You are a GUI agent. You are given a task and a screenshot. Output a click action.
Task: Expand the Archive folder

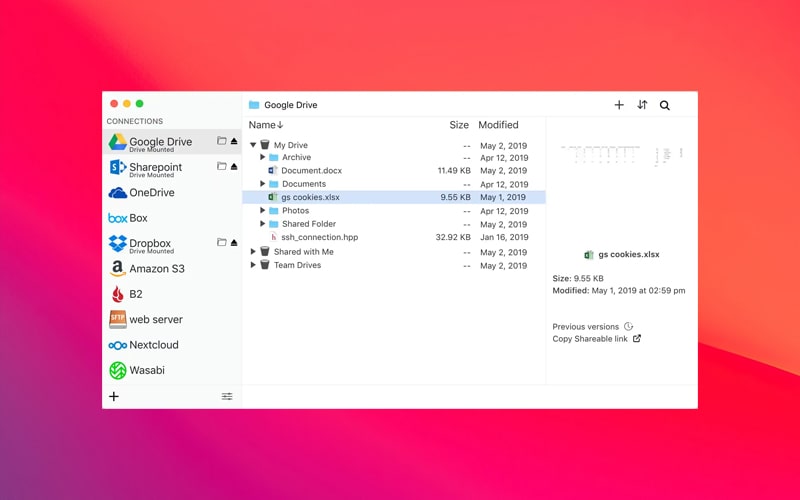tap(263, 158)
